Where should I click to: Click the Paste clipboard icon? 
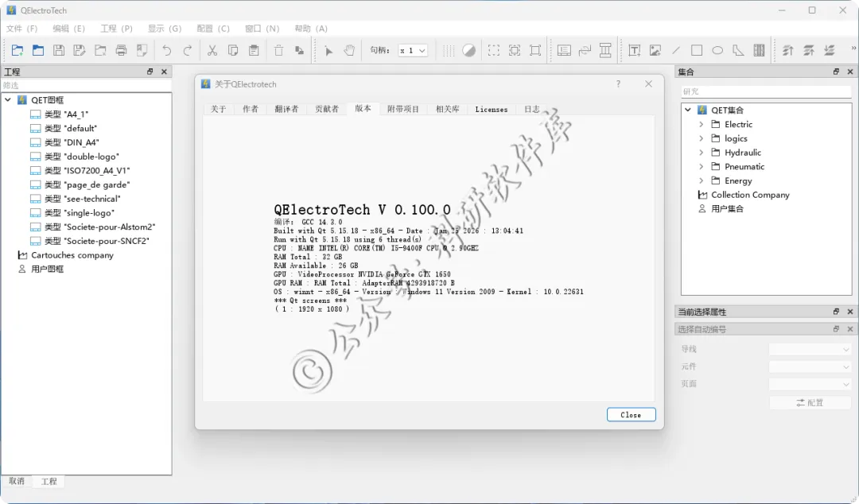pos(254,50)
